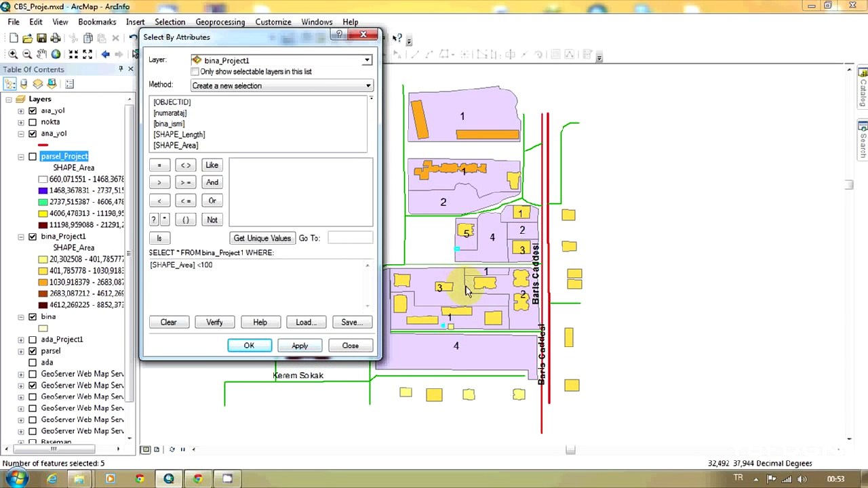This screenshot has width=868, height=488.
Task: Toggle visibility of ana_yol layer
Action: click(33, 134)
